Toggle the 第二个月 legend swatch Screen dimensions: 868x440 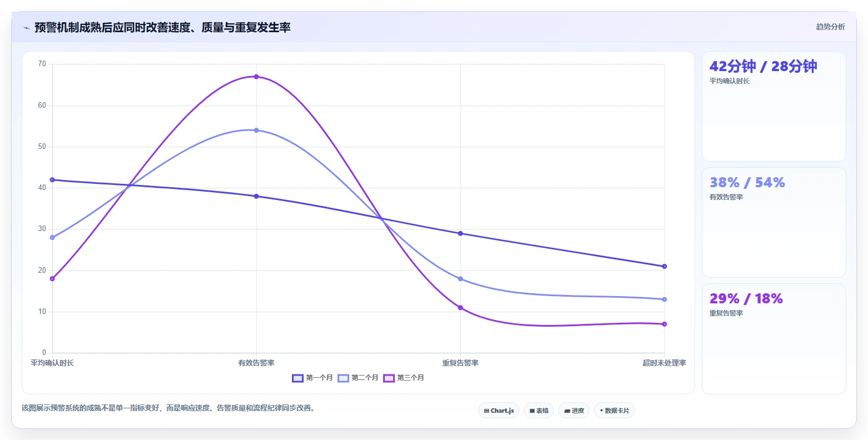(x=343, y=378)
